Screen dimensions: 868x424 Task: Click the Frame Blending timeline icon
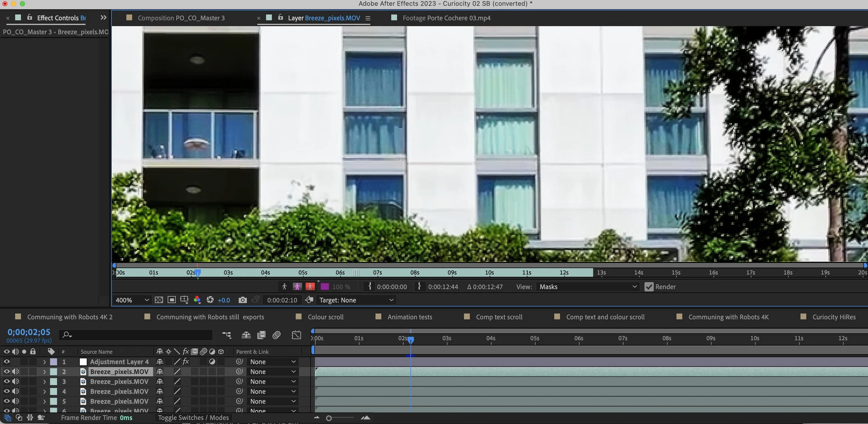pyautogui.click(x=261, y=335)
